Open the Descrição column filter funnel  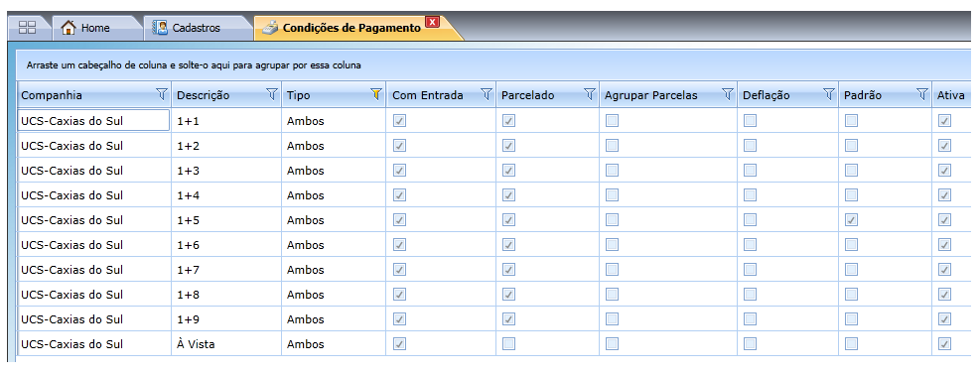272,95
